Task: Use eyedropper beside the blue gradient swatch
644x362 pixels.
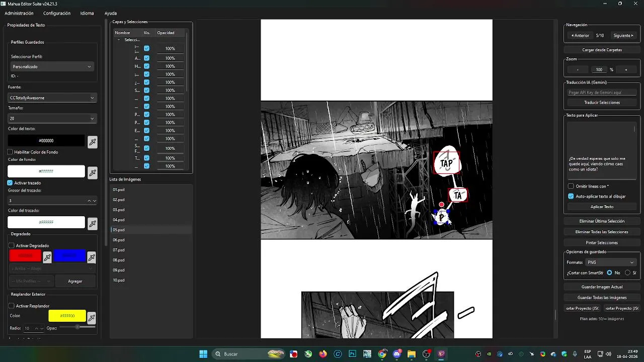Action: tap(92, 257)
